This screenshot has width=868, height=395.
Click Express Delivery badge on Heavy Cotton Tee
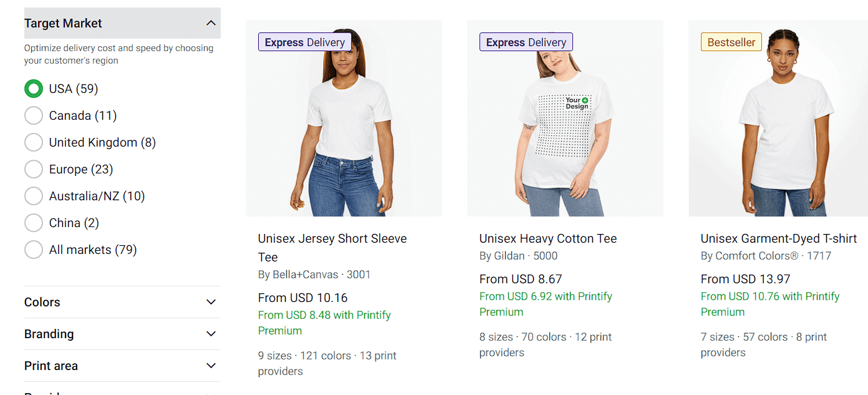[x=526, y=42]
